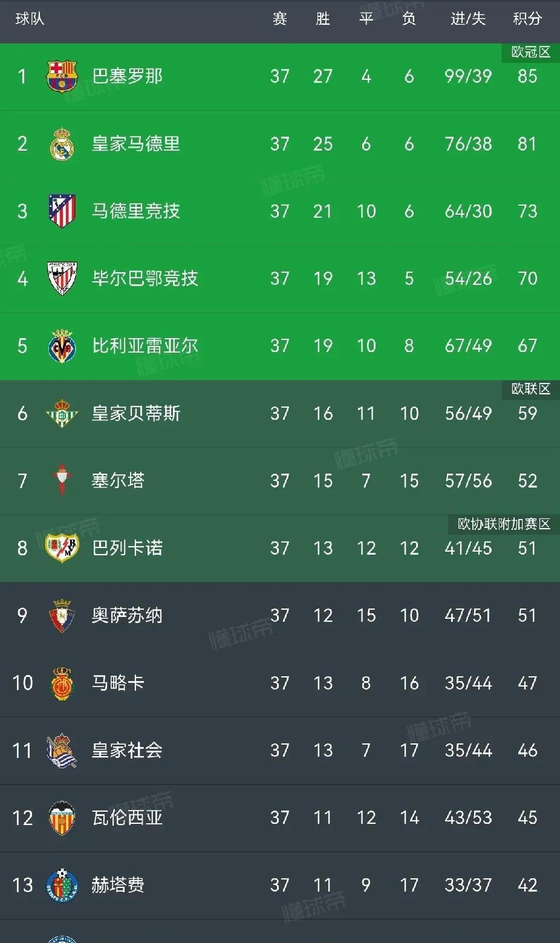The image size is (560, 943).
Task: Select the Osasuna crest icon
Action: pos(62,616)
